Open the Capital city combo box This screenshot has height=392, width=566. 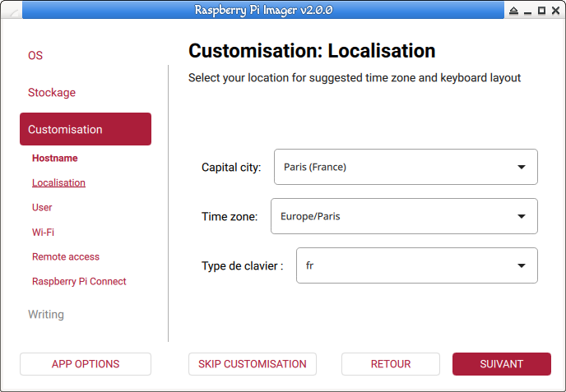(406, 167)
